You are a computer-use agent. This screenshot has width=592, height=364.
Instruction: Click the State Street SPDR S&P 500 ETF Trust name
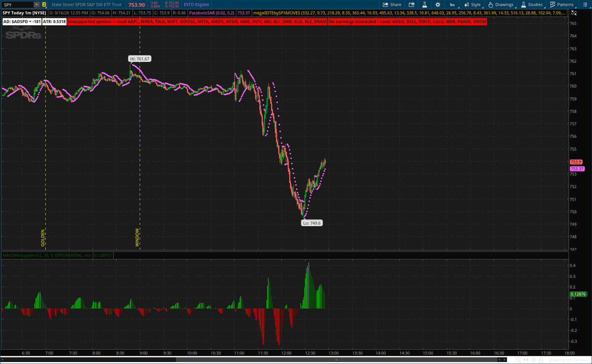[x=86, y=4]
